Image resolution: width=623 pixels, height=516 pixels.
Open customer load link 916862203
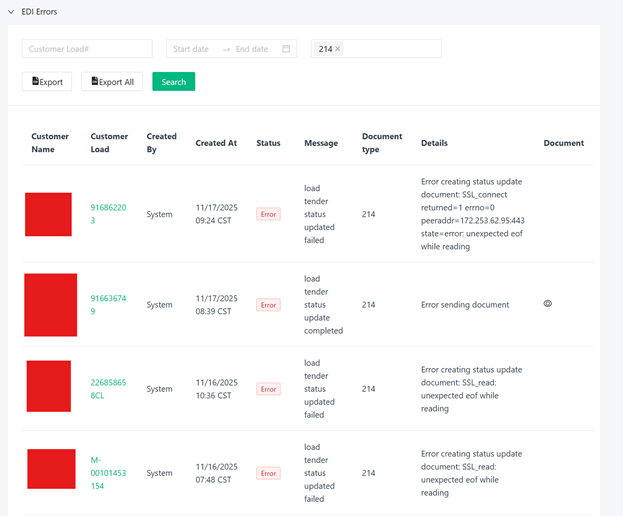(108, 214)
